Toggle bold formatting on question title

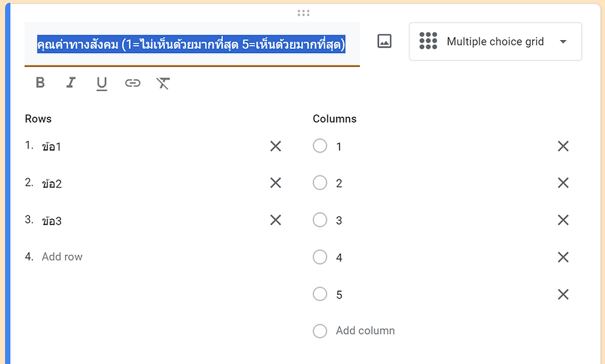[x=40, y=82]
